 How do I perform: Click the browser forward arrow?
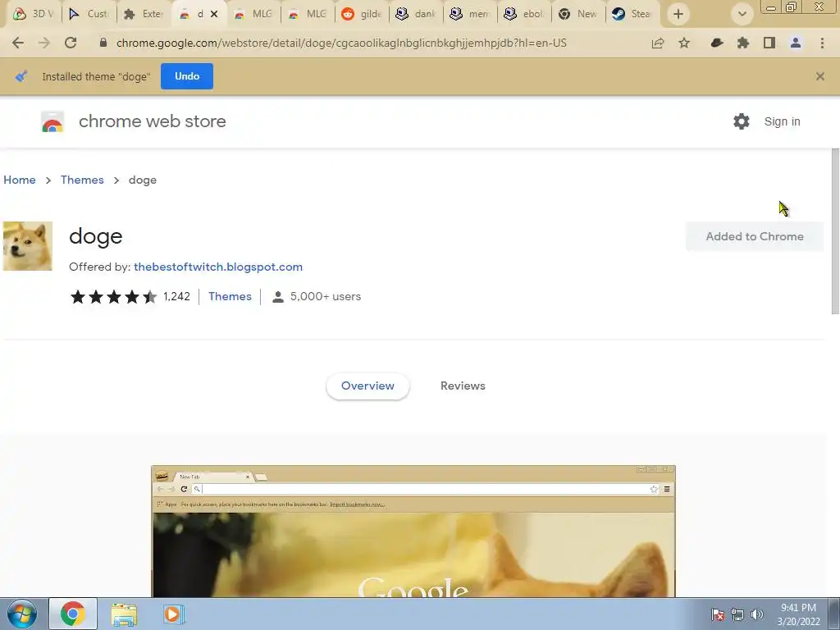(44, 43)
